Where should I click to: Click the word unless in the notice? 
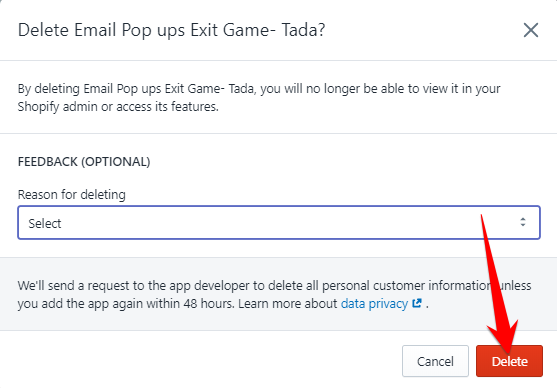click(516, 286)
